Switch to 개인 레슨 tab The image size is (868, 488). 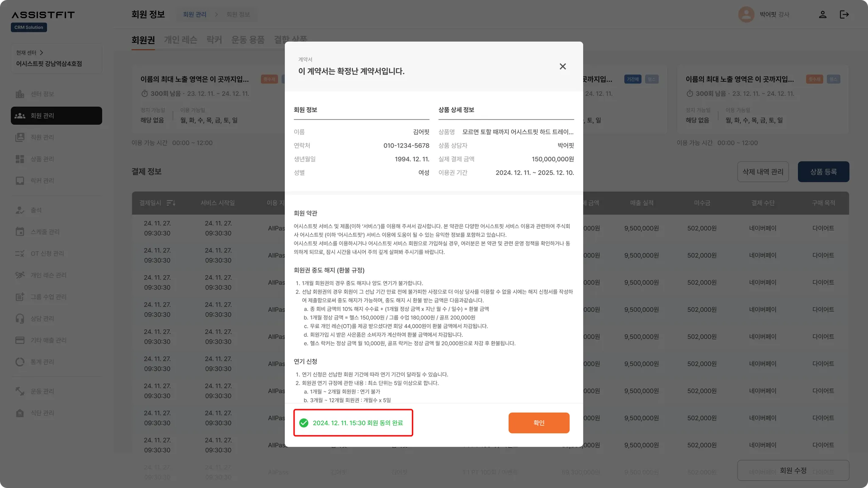click(180, 40)
